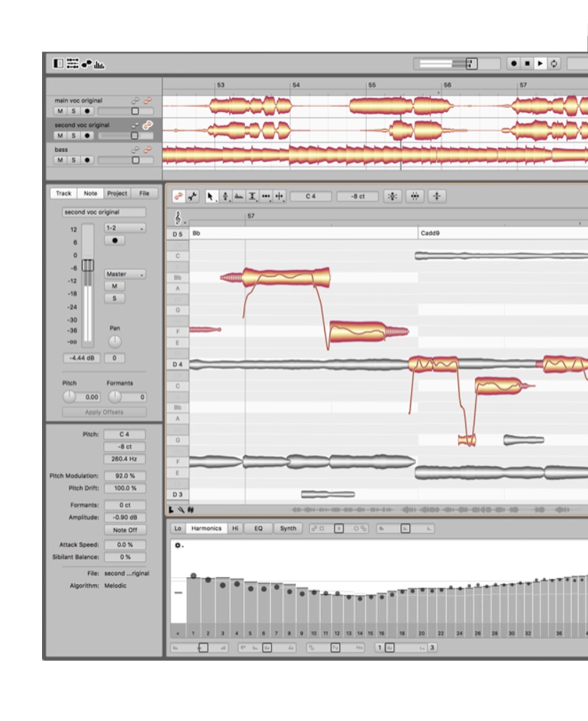This screenshot has width=588, height=721.
Task: Open the treble clef scale dropdown
Action: point(179,218)
